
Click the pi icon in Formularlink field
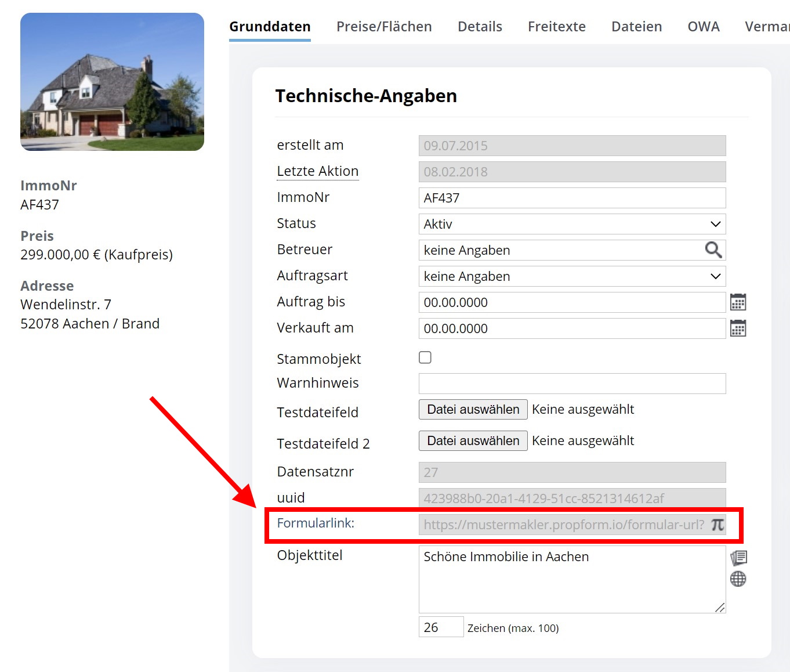tap(717, 525)
